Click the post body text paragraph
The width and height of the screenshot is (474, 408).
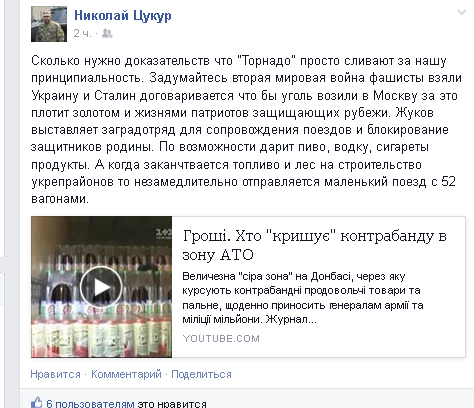point(246,130)
